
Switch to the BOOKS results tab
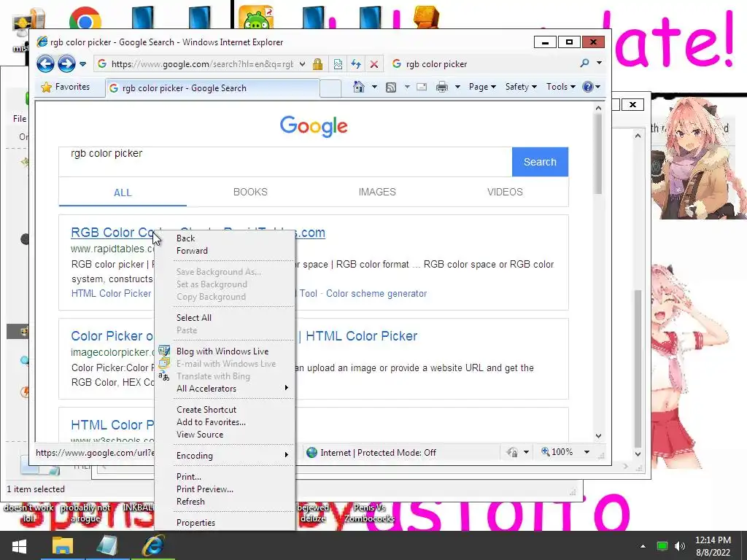click(250, 192)
